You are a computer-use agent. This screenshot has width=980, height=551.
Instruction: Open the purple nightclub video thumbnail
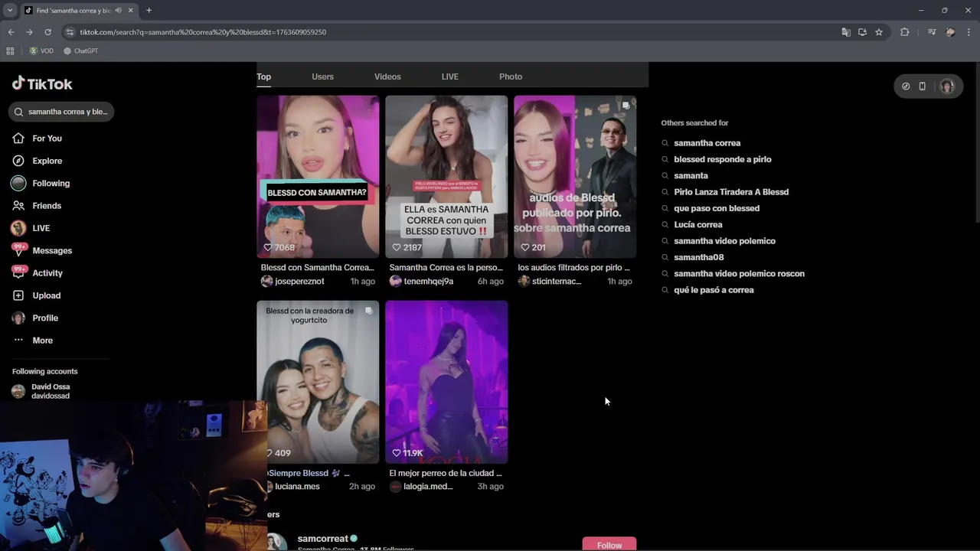coord(446,382)
